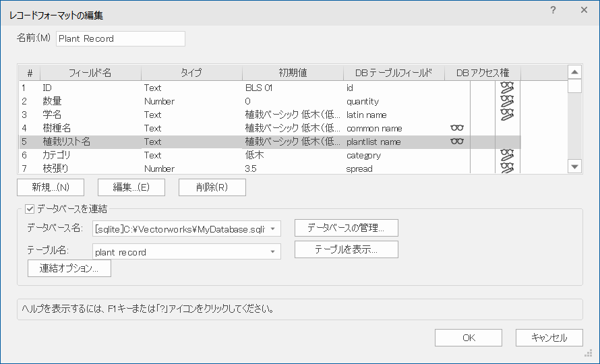Screen dimensions: 600x364
Task: Click the field list scrollbar up arrow
Action: 574,72
